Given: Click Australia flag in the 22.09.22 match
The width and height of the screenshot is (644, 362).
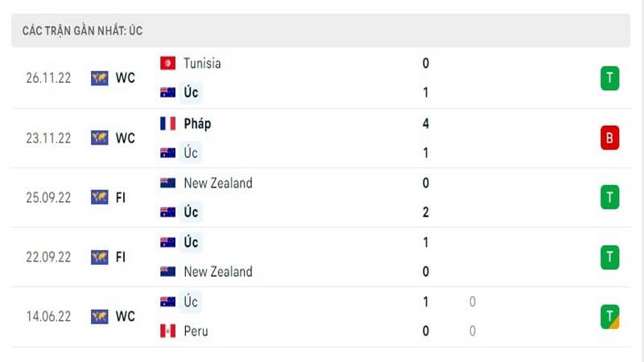Looking at the screenshot, I should click(x=167, y=242).
